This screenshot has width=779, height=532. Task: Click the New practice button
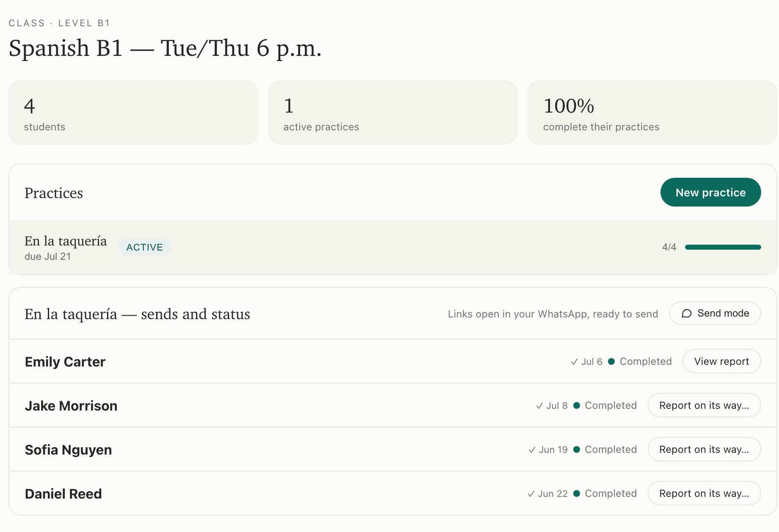pos(710,192)
